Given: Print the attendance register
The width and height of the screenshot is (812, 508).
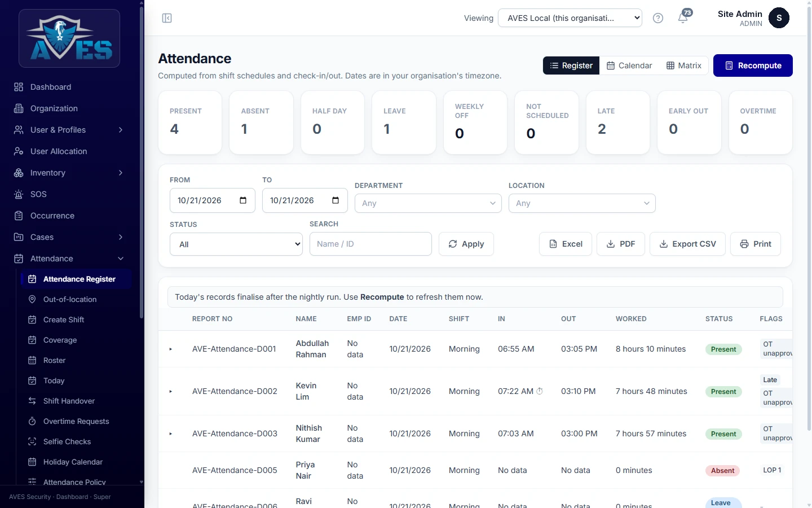Looking at the screenshot, I should [x=756, y=244].
